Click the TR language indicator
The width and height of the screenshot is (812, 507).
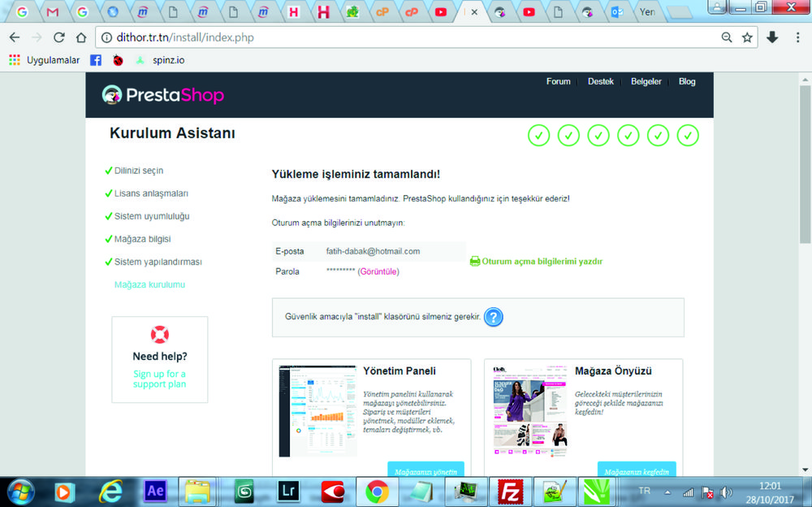click(644, 491)
